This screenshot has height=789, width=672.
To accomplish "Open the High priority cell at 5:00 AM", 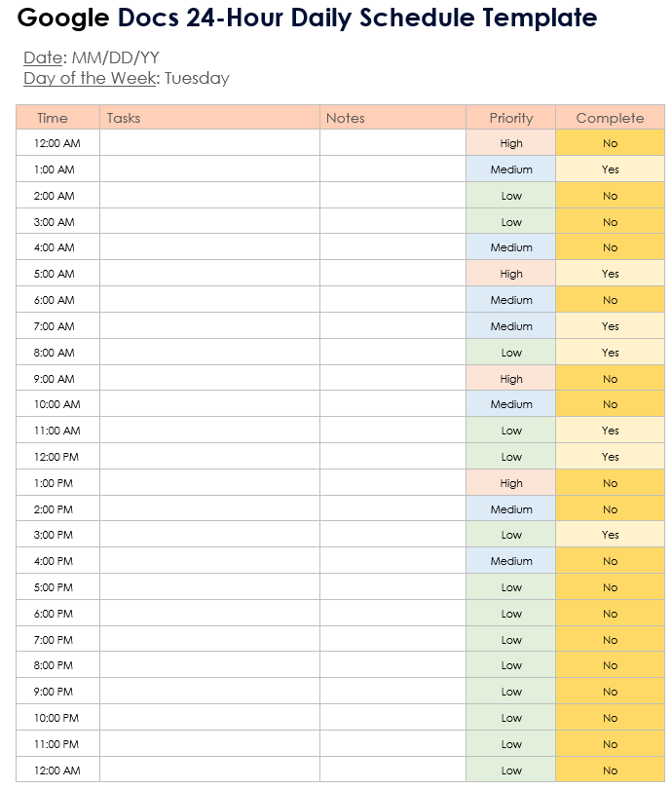I will coord(511,274).
